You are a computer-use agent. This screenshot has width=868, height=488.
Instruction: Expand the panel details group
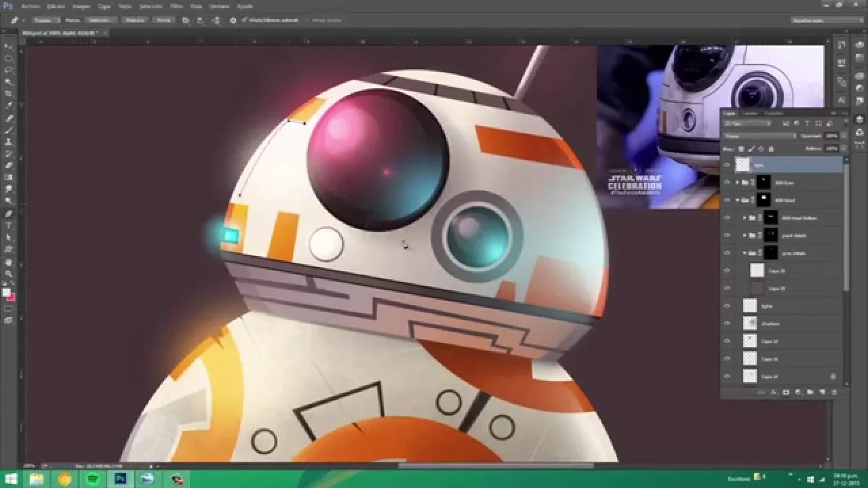click(x=745, y=235)
